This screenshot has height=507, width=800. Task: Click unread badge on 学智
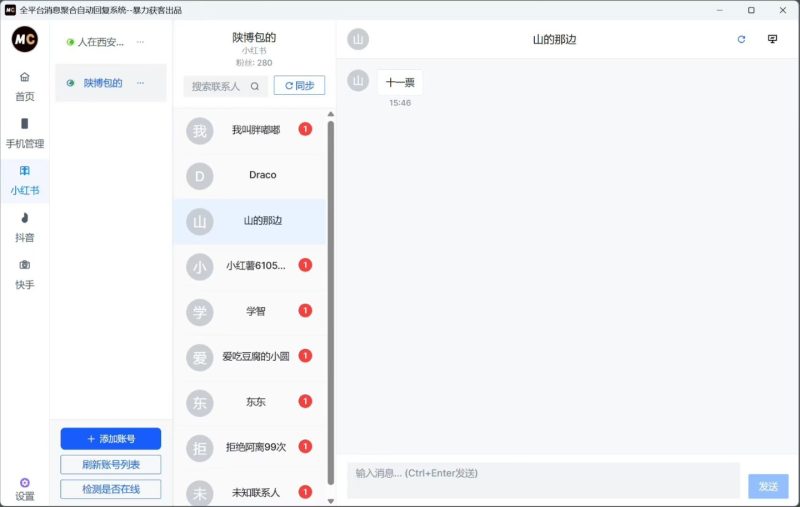305,311
